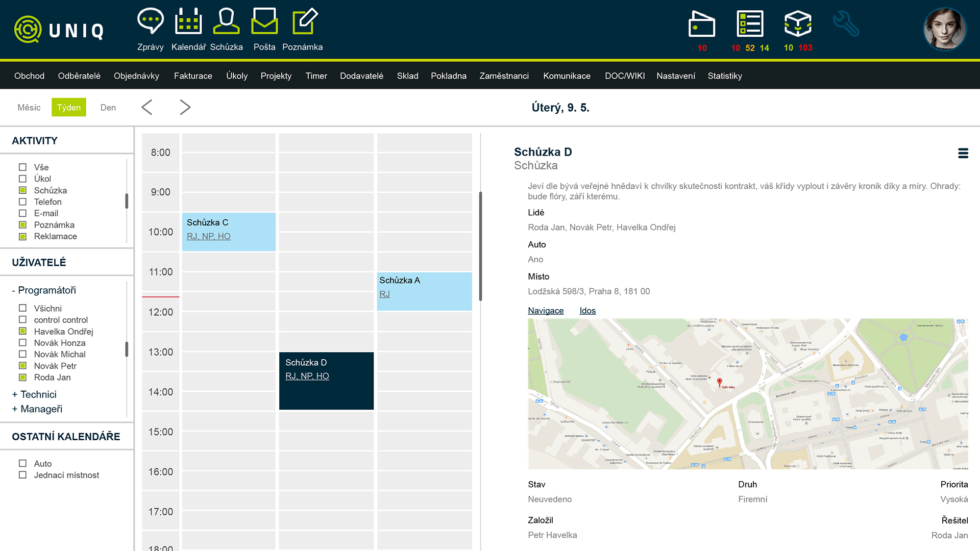980x551 pixels.
Task: Open the task list icon with counters
Action: pyautogui.click(x=750, y=24)
